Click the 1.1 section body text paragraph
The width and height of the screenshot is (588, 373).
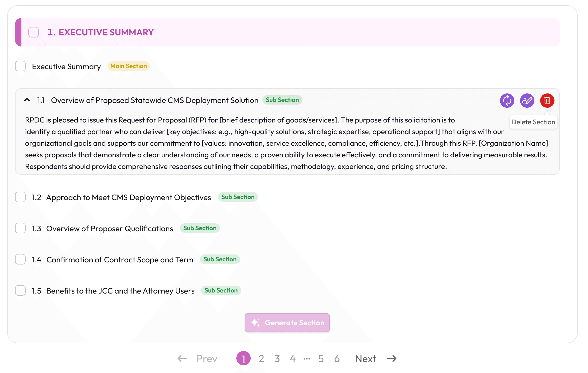[x=264, y=143]
